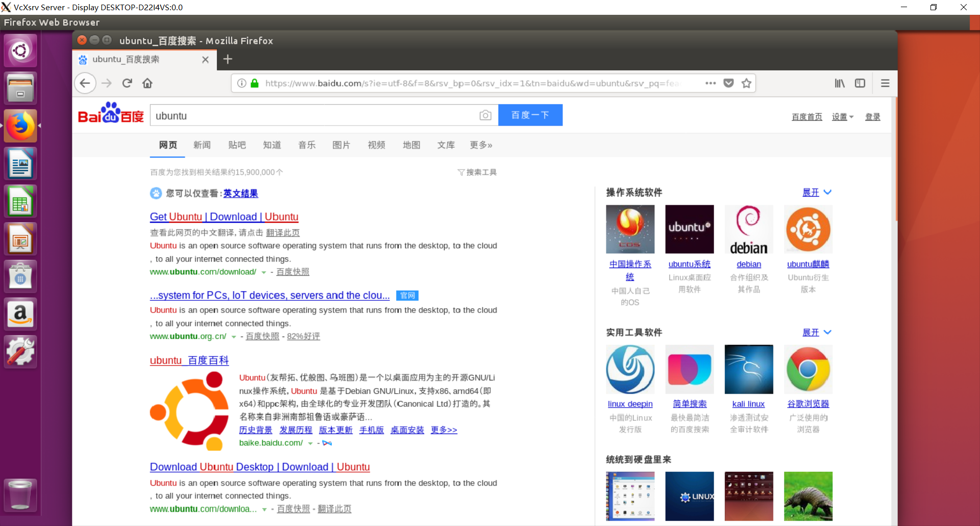Screen dimensions: 980x526
Task: Toggle the Firefox sidebar view
Action: (x=860, y=83)
